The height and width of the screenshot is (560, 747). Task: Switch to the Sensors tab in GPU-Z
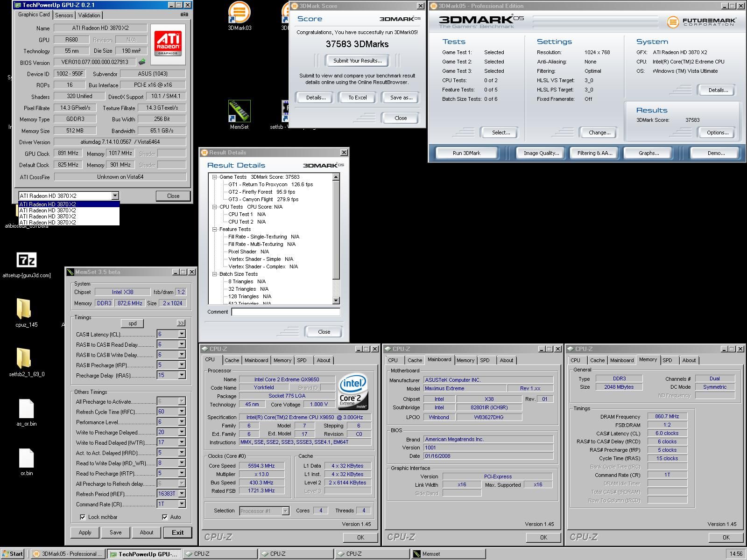(x=64, y=15)
